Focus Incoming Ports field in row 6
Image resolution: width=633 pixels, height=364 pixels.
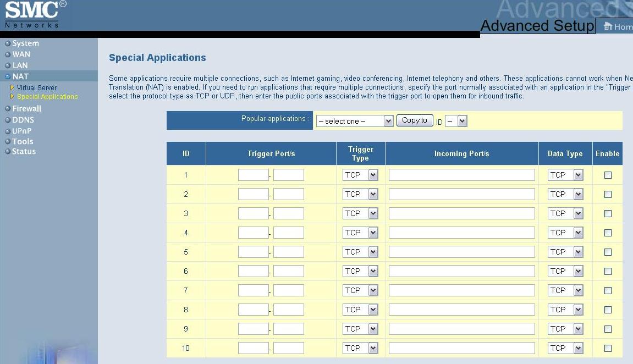462,271
